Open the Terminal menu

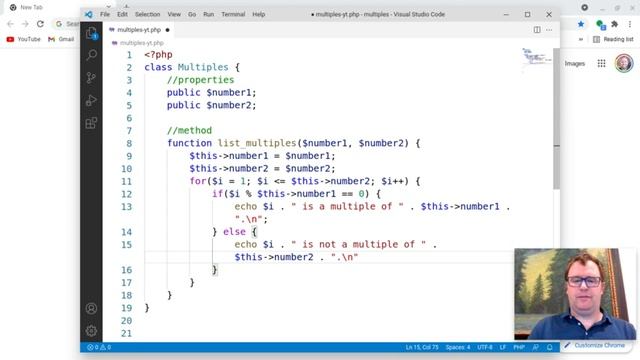click(233, 14)
